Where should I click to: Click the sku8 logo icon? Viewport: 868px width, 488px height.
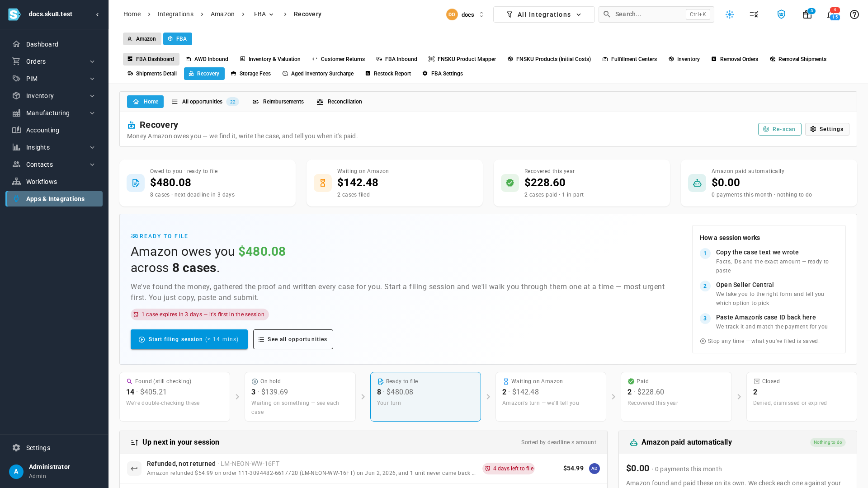coord(14,14)
